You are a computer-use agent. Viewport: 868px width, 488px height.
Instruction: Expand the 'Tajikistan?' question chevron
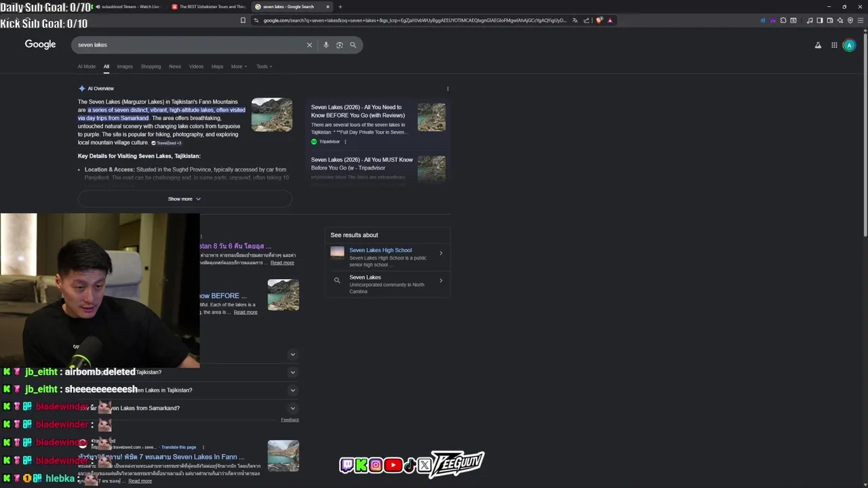[x=293, y=372]
